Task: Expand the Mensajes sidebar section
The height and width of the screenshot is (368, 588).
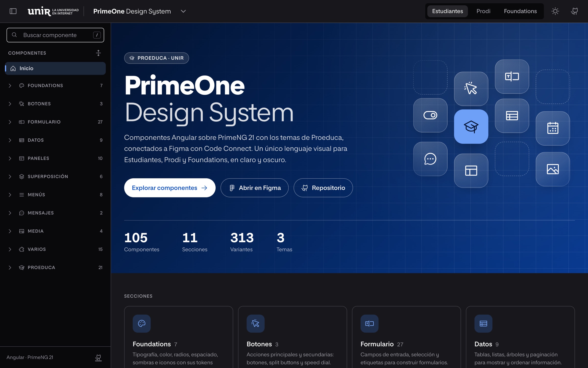Action: [x=55, y=213]
